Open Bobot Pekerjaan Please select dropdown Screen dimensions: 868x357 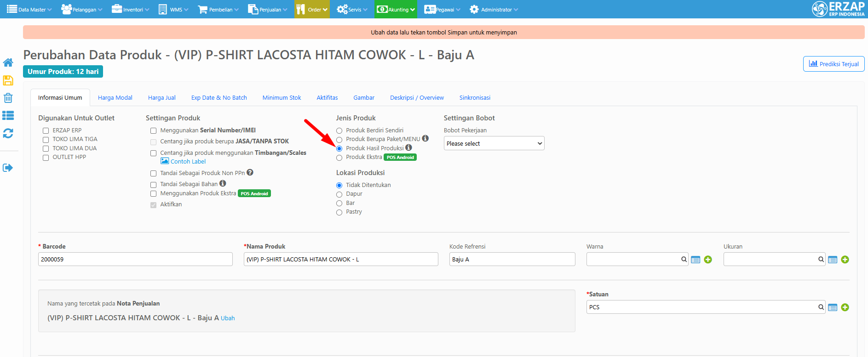tap(494, 143)
